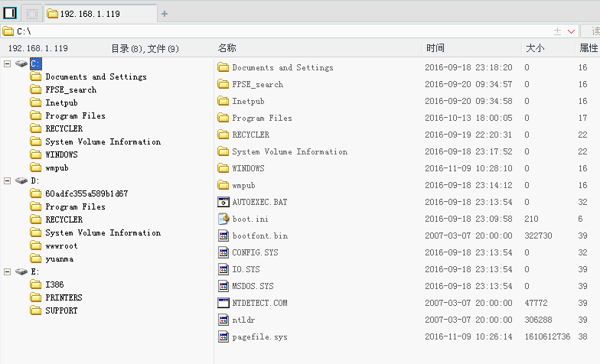The image size is (600, 364).
Task: Click the size value 1610612736
Action: 547,336
